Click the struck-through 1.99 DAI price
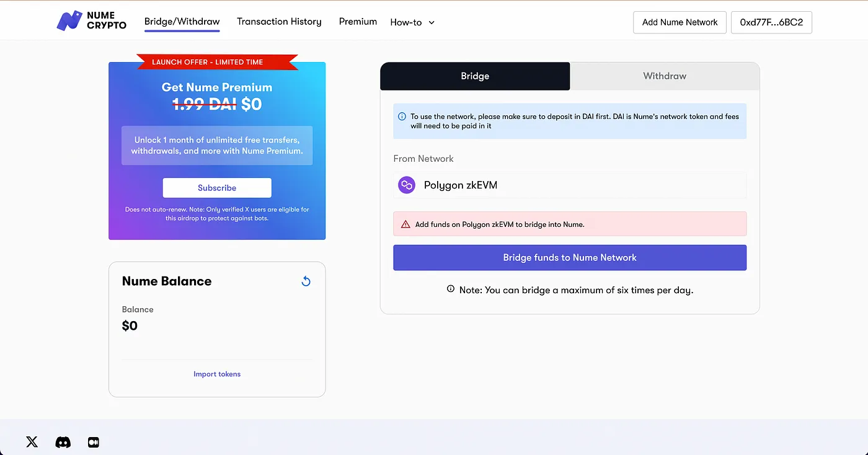The height and width of the screenshot is (455, 868). pyautogui.click(x=204, y=105)
